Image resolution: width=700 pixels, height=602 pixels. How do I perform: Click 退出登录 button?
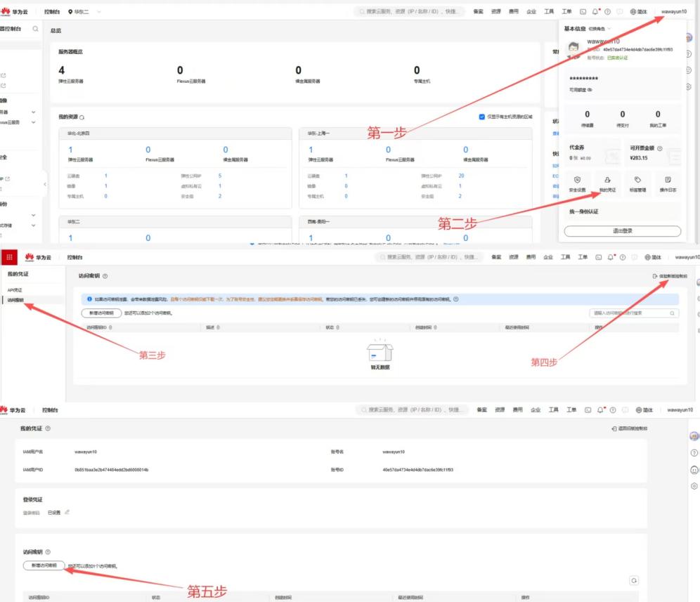622,231
